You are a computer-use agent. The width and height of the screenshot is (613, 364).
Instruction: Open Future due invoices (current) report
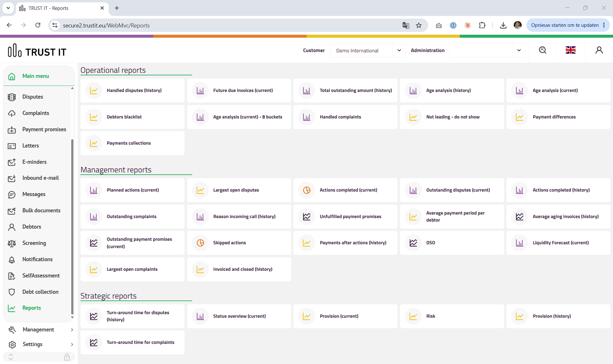pyautogui.click(x=239, y=91)
